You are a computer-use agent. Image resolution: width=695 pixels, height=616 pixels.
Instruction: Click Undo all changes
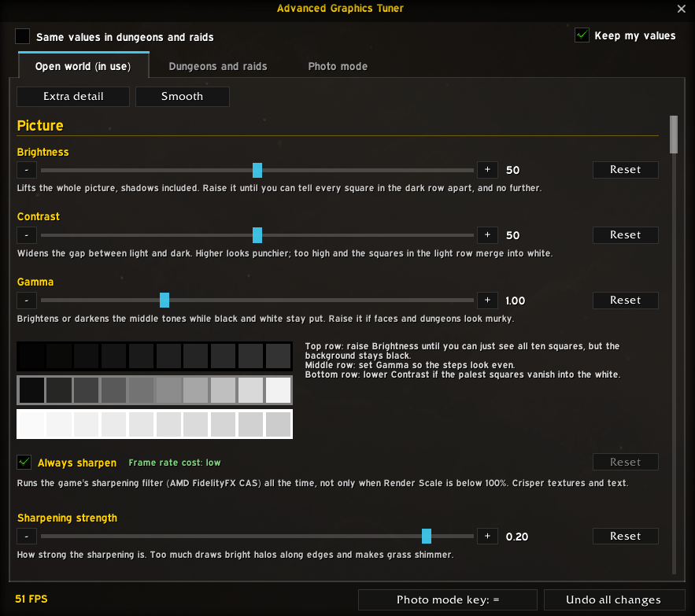614,599
